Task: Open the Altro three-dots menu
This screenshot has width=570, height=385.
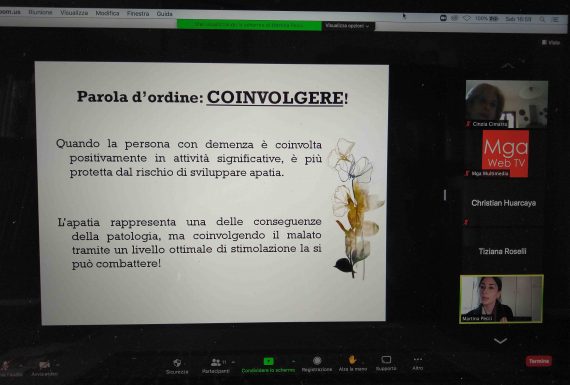Action: 418,359
